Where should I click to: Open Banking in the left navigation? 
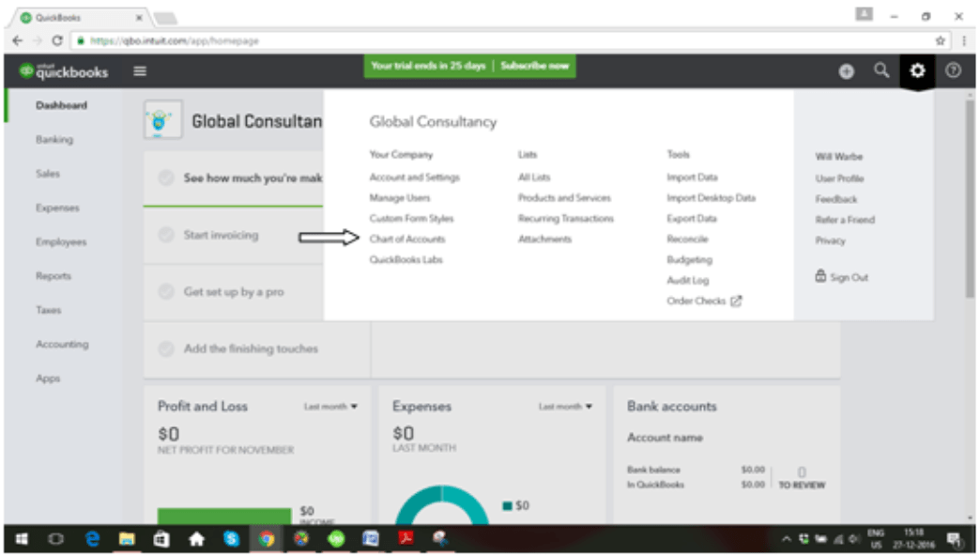click(x=54, y=139)
